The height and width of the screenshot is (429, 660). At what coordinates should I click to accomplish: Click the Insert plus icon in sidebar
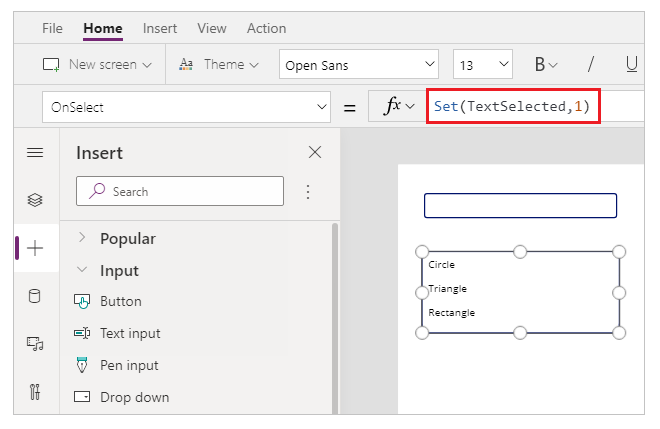click(x=35, y=248)
